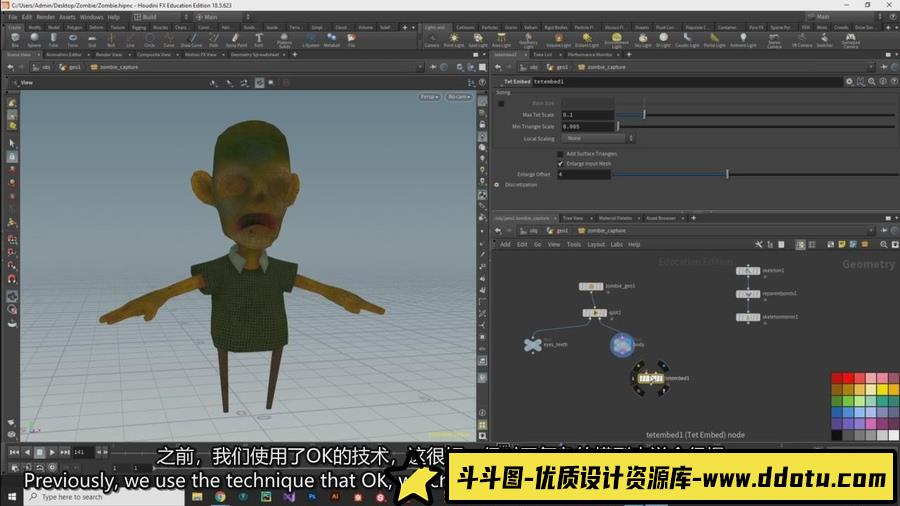Viewport: 900px width, 506px height.
Task: Click the zombie_geo1 node in the network
Action: pos(591,286)
